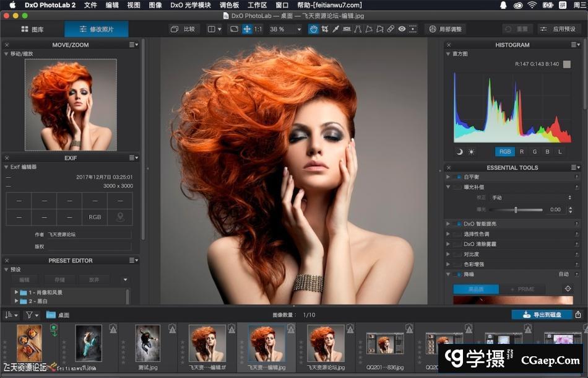Expand the 对比度 tool section
The image size is (588, 378).
point(447,254)
